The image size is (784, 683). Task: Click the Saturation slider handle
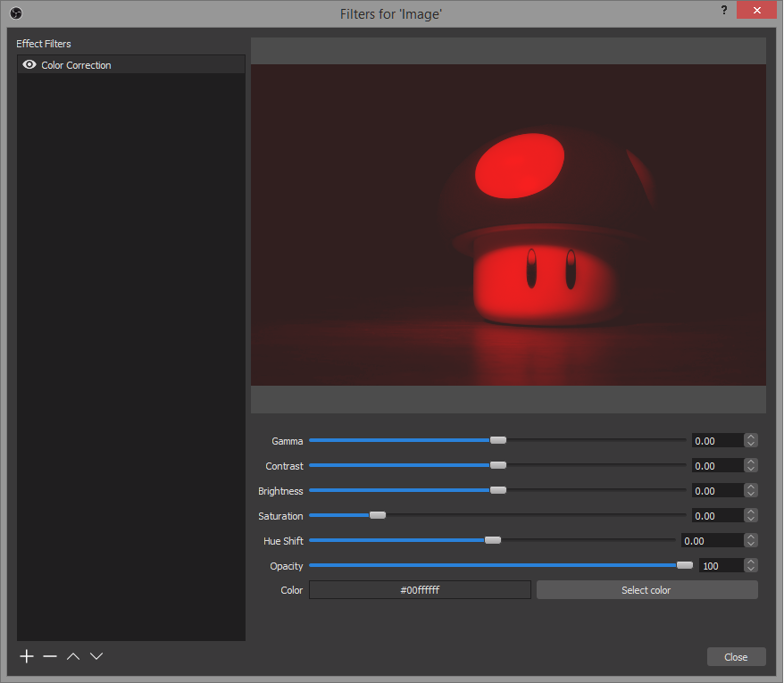pyautogui.click(x=377, y=515)
